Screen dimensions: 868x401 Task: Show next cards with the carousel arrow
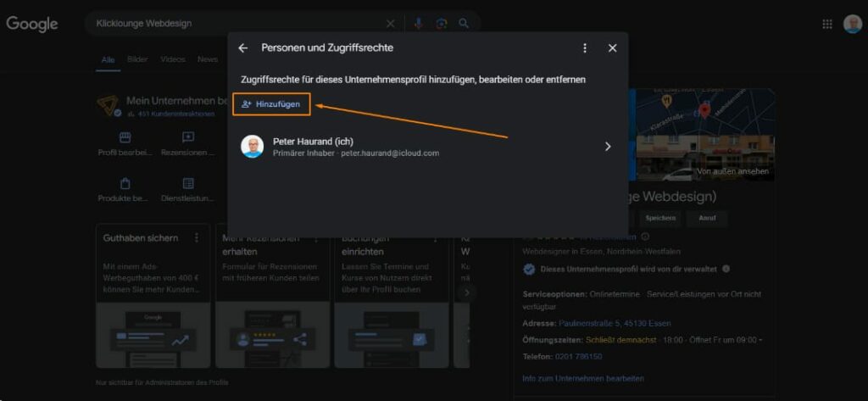[467, 292]
